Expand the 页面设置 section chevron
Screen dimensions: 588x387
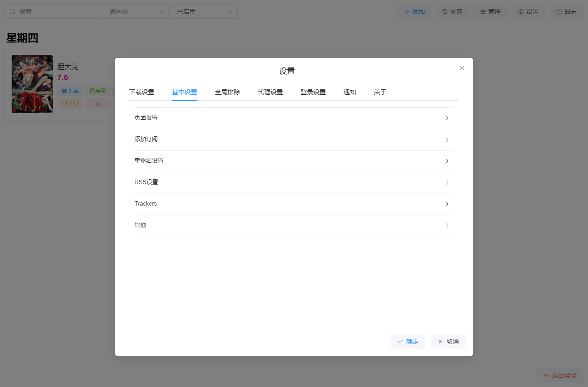pos(447,118)
